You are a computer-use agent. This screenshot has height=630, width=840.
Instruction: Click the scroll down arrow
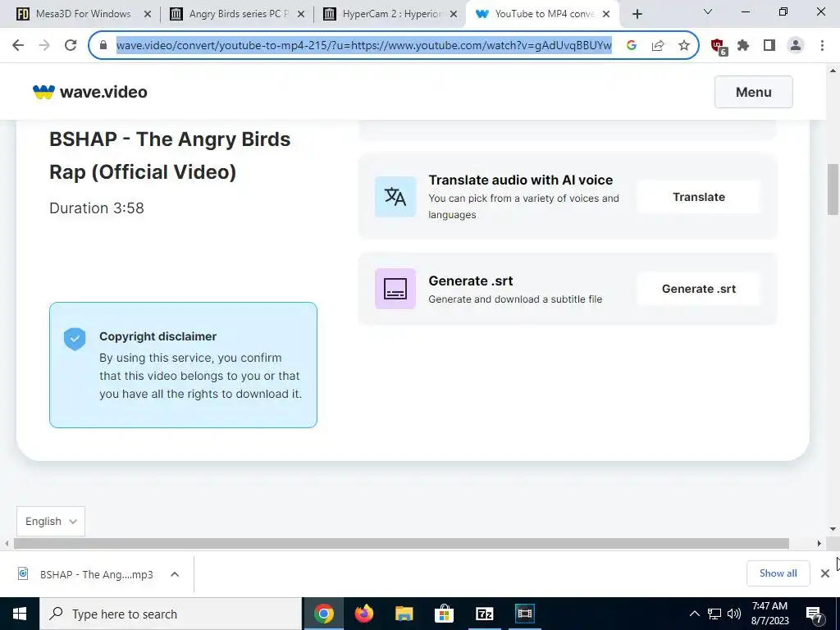click(x=833, y=529)
